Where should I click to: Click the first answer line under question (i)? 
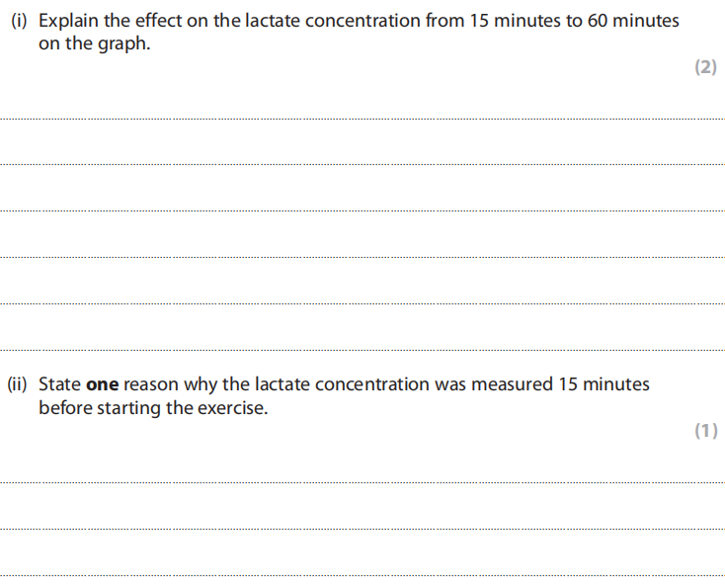coord(362,119)
